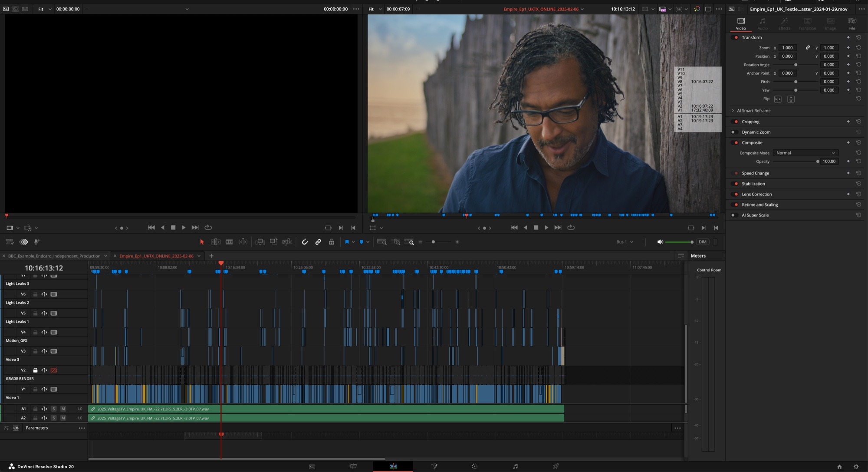Screen dimensions: 868x472
Task: Click the Position Lock icon
Action: 332,242
